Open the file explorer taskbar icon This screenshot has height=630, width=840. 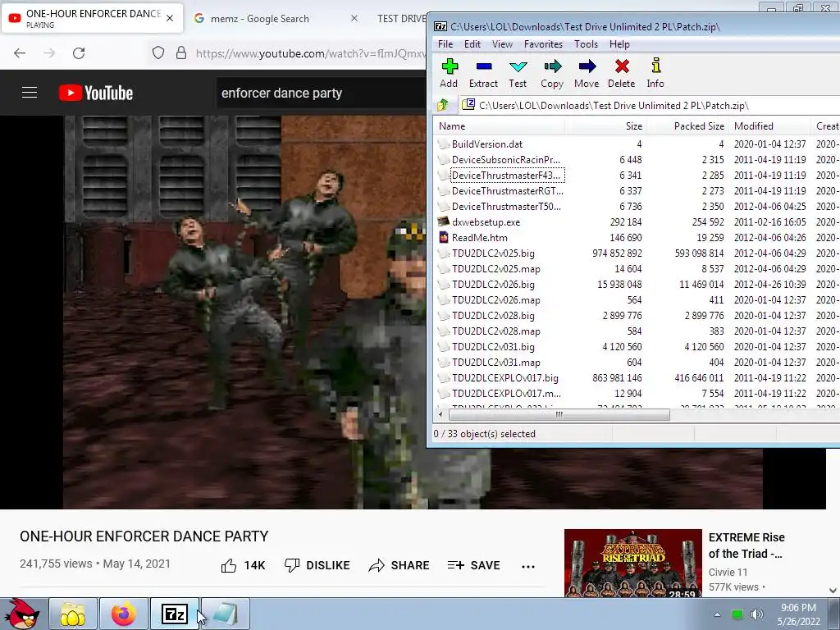[x=73, y=614]
